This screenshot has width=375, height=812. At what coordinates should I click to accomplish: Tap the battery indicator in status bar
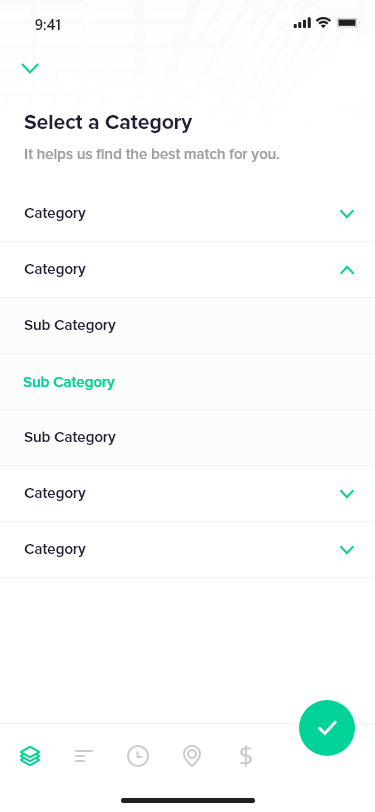tap(347, 22)
